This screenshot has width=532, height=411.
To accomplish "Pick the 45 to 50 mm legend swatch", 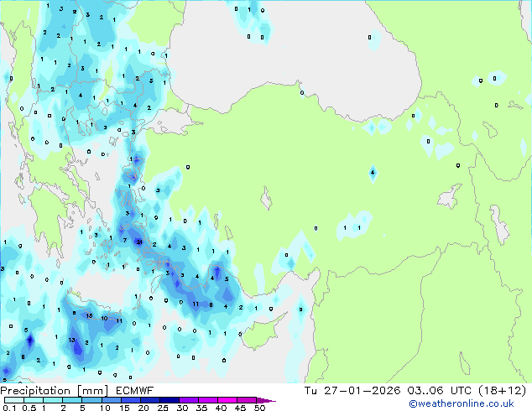I will [247, 400].
